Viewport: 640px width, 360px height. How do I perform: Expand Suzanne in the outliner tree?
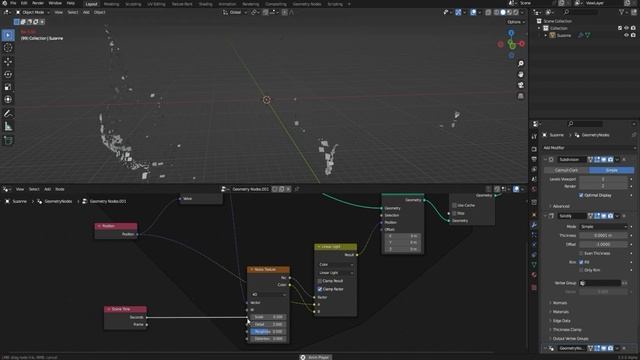coord(545,36)
